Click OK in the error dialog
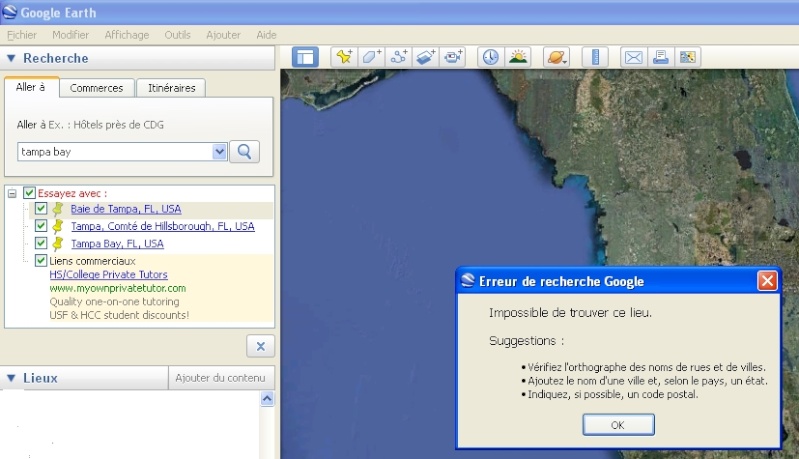The height and width of the screenshot is (459, 799). tap(618, 425)
